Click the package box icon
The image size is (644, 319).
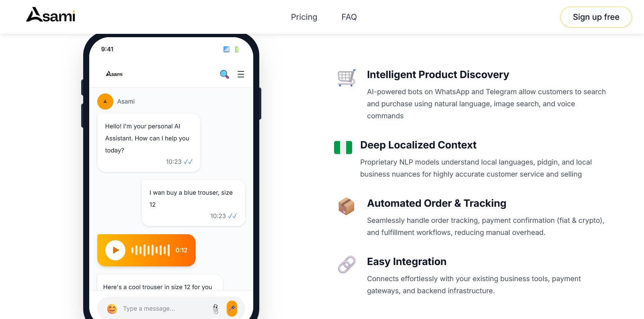(346, 206)
